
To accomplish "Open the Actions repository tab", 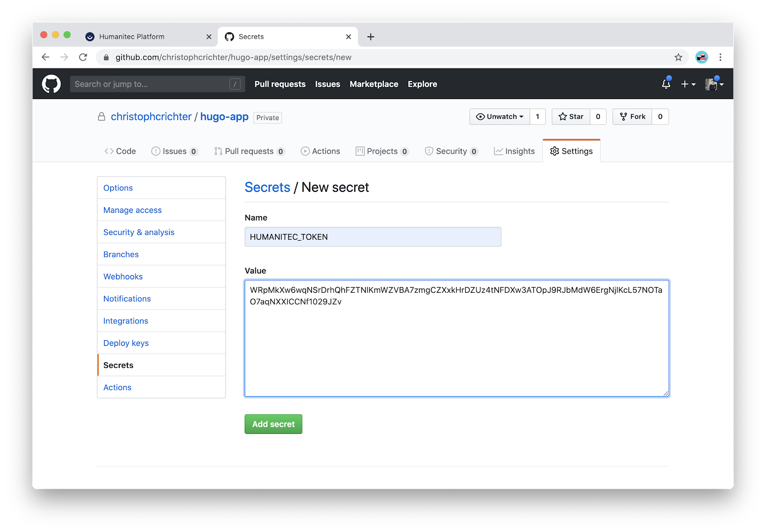I will 320,151.
